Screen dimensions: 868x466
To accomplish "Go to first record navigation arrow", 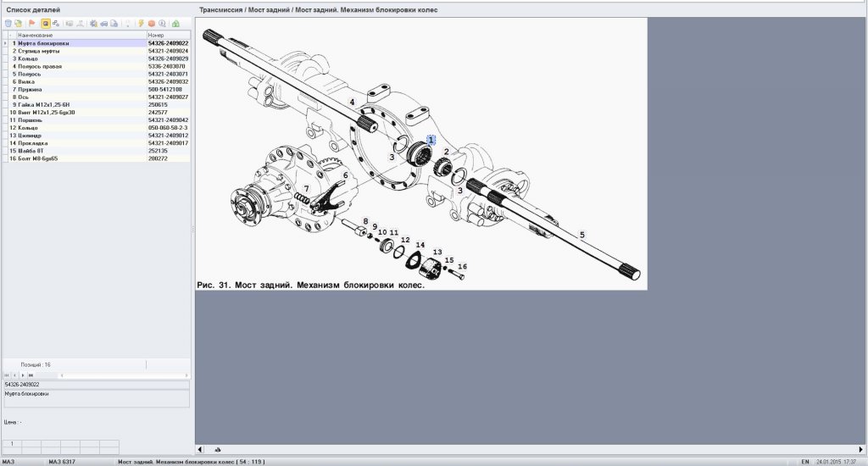I will tap(7, 375).
